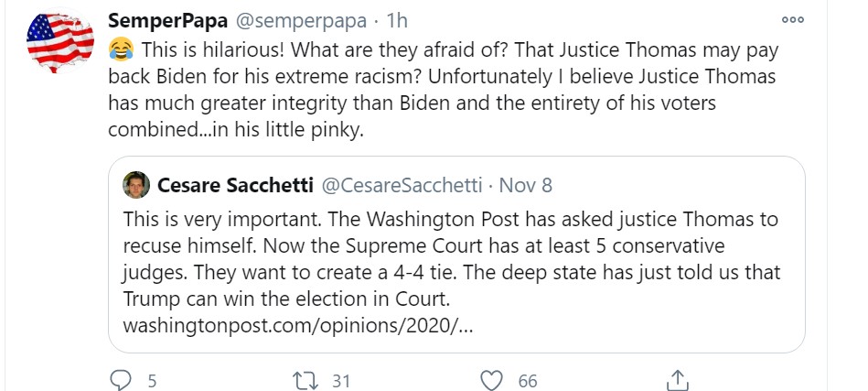Click the Nov 8 date on quoted tweet
The height and width of the screenshot is (391, 868).
tap(525, 185)
